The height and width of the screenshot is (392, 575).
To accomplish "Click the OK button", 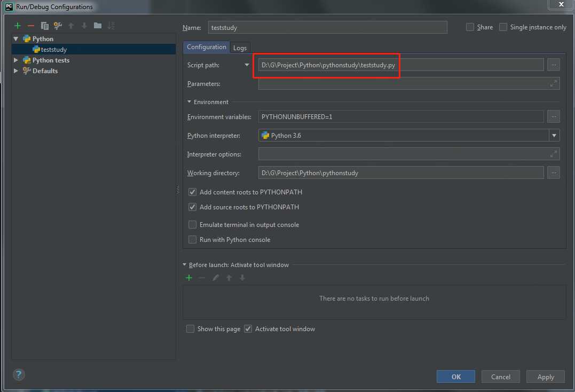I will [x=456, y=377].
